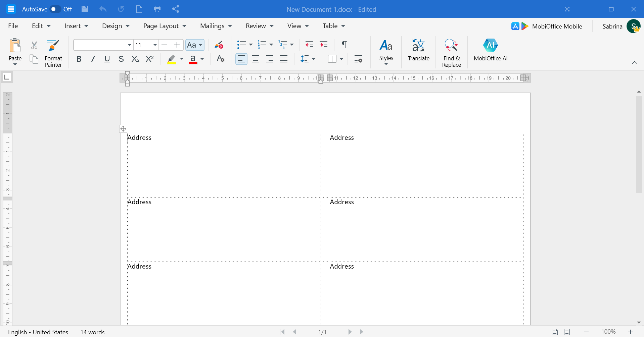The width and height of the screenshot is (644, 337).
Task: Open the Mailings menu
Action: click(216, 26)
